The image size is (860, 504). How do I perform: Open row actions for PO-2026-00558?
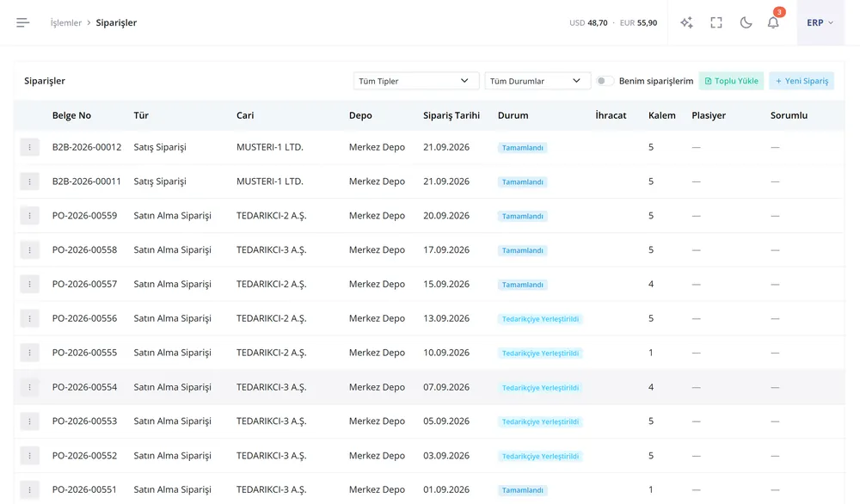pos(29,250)
